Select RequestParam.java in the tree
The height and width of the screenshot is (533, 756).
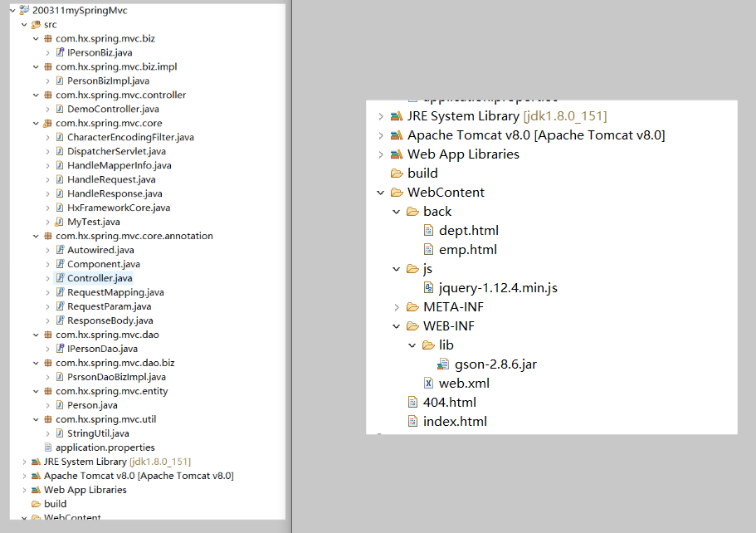click(109, 306)
